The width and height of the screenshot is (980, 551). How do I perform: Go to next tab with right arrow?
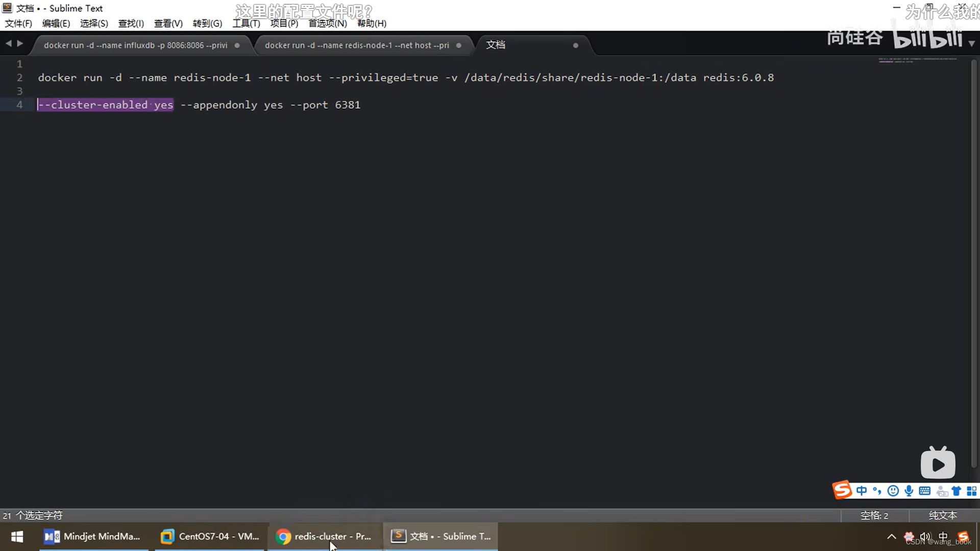tap(20, 44)
